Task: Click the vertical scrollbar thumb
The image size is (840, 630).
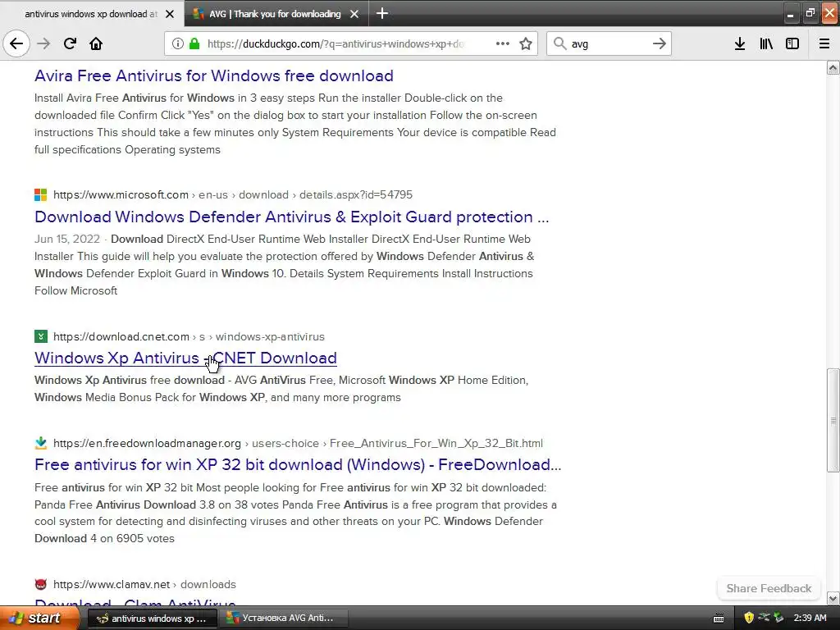Action: pos(833,420)
